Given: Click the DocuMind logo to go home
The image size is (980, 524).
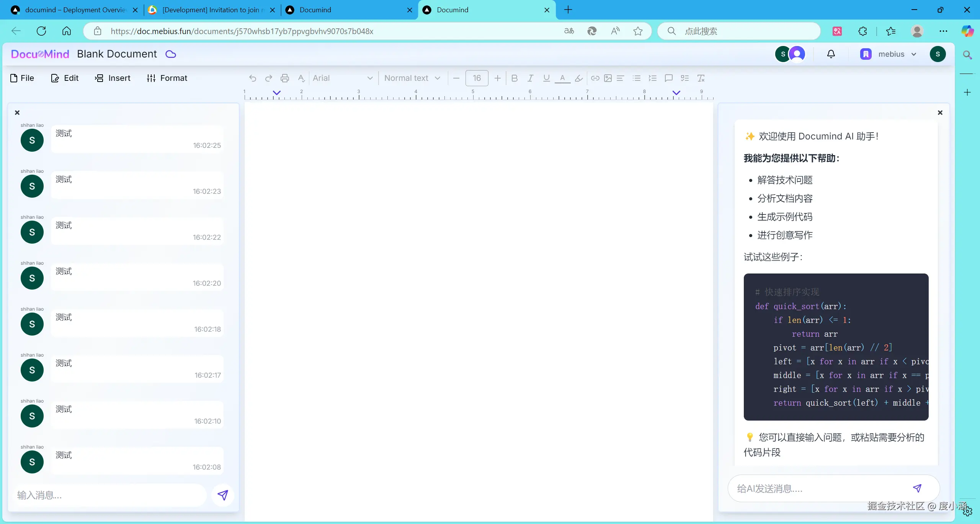Looking at the screenshot, I should (40, 54).
